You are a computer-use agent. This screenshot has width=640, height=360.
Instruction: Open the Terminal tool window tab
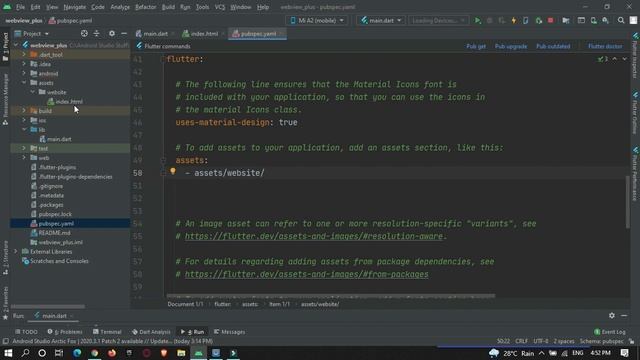click(x=107, y=332)
